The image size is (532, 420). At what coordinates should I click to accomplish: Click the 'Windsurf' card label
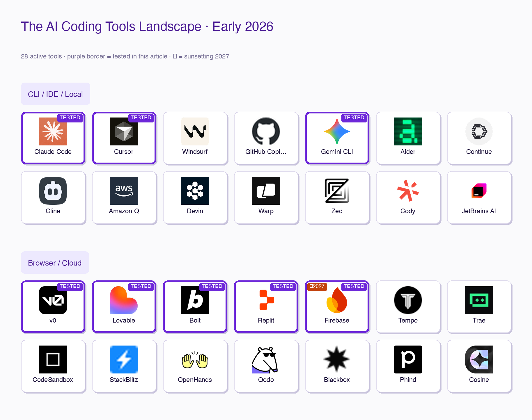(x=195, y=152)
